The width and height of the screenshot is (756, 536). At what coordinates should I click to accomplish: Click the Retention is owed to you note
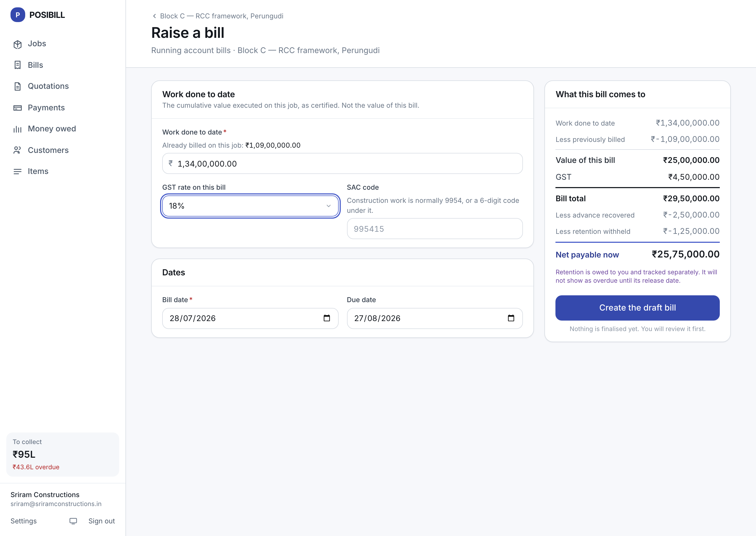coord(636,276)
